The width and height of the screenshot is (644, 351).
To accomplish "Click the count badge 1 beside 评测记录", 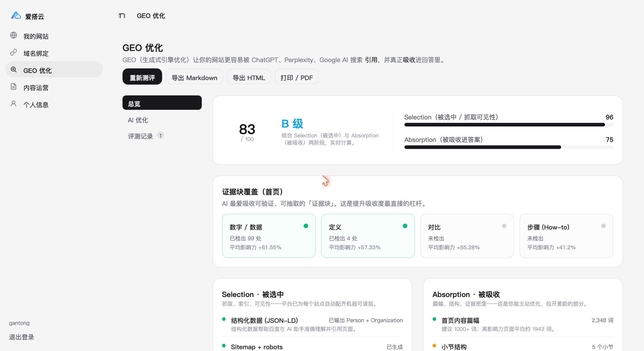I will [161, 136].
